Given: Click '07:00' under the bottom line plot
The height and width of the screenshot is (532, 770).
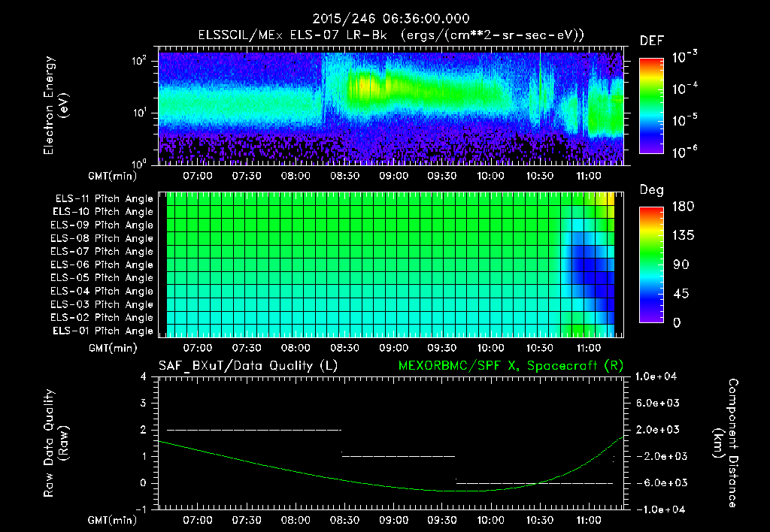Looking at the screenshot, I should pyautogui.click(x=198, y=520).
